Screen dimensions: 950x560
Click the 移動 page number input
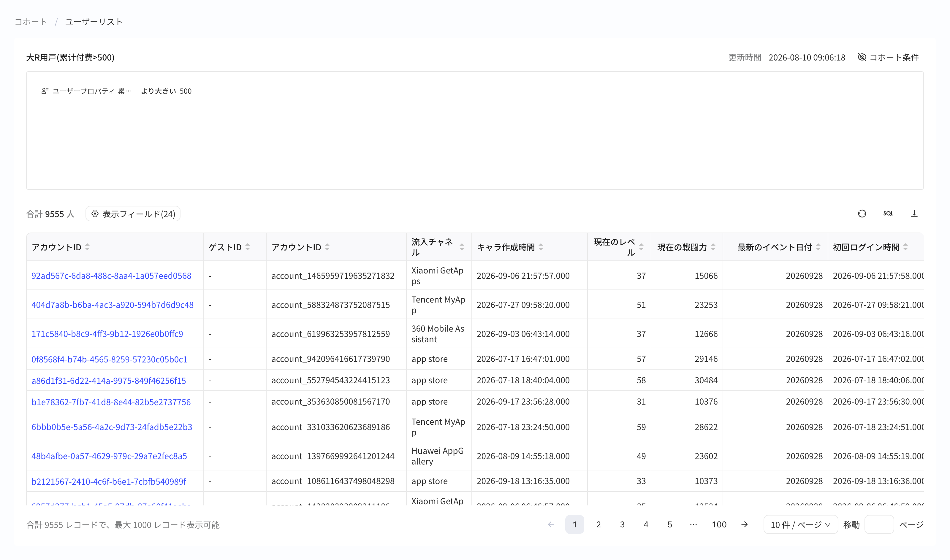tap(879, 524)
